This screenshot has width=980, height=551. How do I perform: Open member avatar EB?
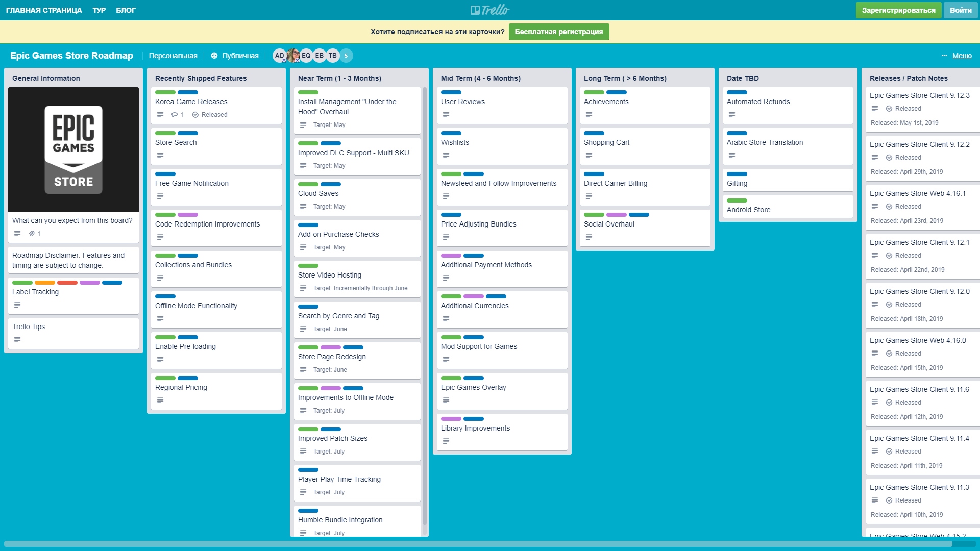point(320,56)
